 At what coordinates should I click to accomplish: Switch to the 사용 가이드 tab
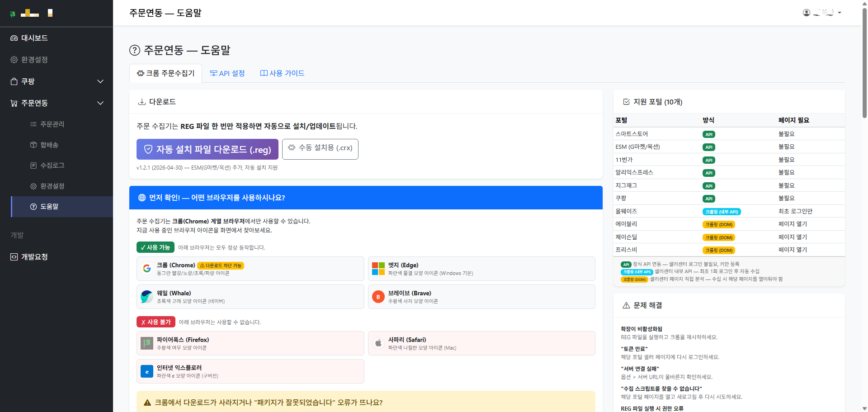click(282, 73)
